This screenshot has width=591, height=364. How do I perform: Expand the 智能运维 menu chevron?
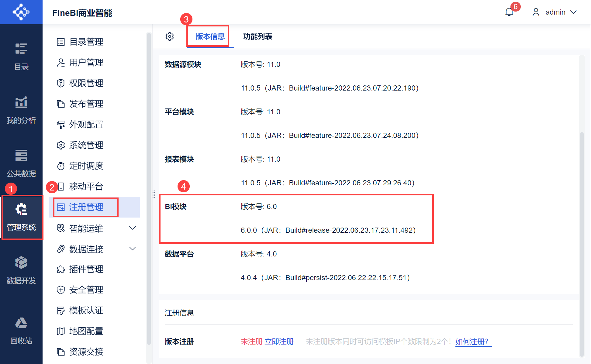(x=133, y=228)
